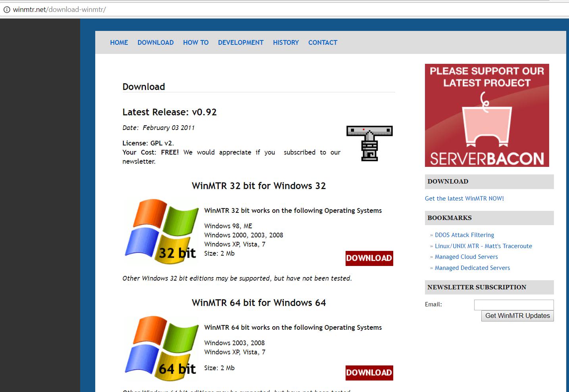Screen dimensions: 569x392
Task: Visit the CONTACT navigation page
Action: coord(323,42)
